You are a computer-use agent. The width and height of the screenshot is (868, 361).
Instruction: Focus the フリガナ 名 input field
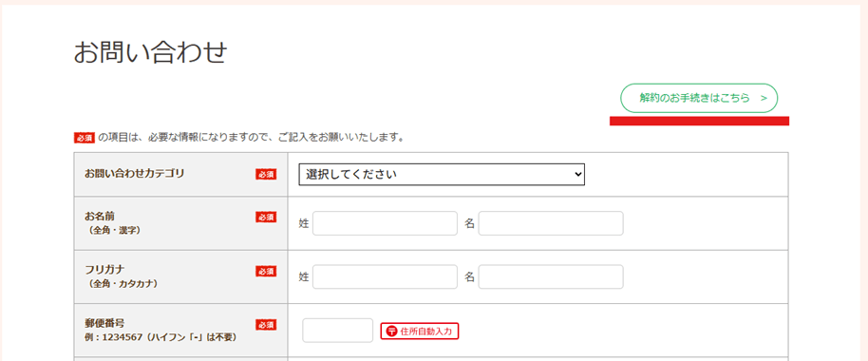(551, 276)
